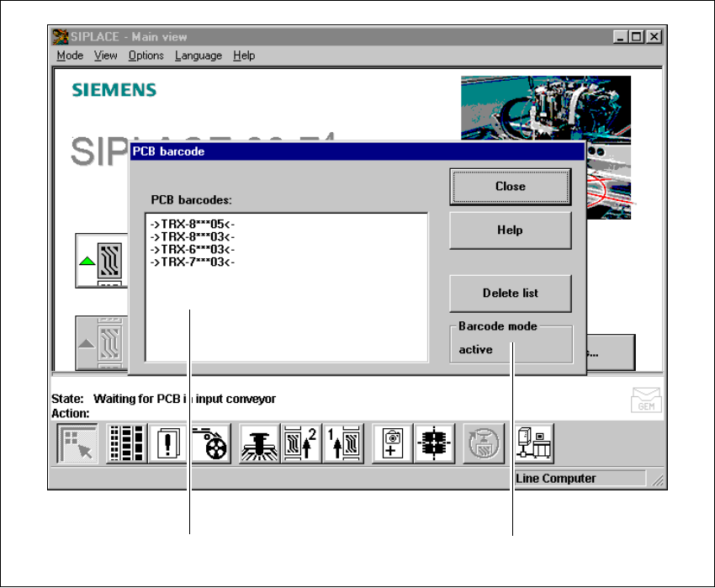Click the Line Computer status bar field

tap(580, 479)
